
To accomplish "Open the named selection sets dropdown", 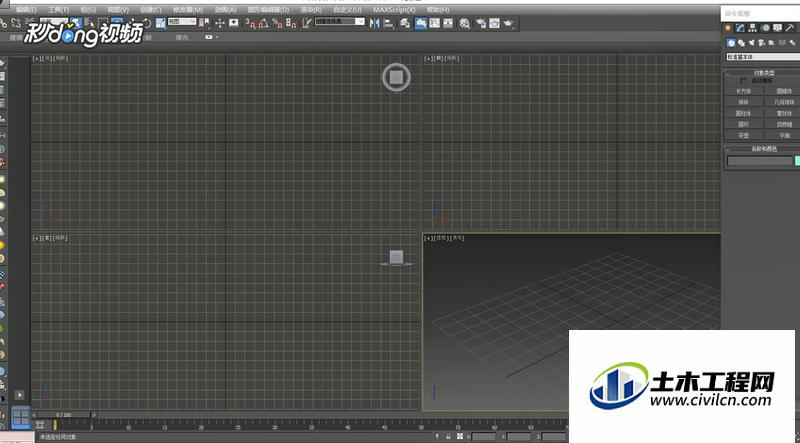I will pyautogui.click(x=340, y=22).
